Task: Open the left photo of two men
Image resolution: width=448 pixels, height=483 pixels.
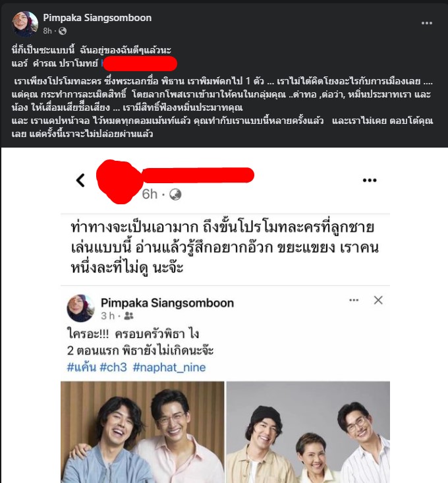Action: (x=142, y=432)
